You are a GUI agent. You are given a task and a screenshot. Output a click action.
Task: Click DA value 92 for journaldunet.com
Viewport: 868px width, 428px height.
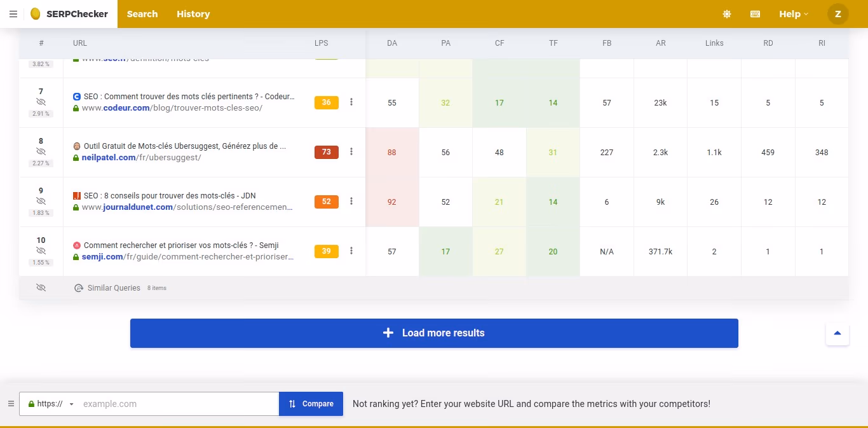pos(392,202)
